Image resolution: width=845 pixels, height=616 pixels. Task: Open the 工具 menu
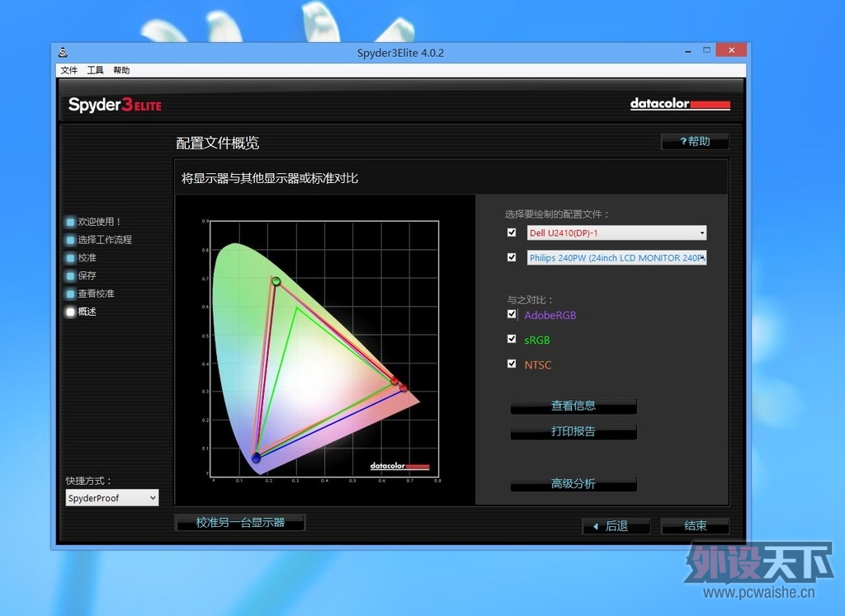click(x=96, y=70)
